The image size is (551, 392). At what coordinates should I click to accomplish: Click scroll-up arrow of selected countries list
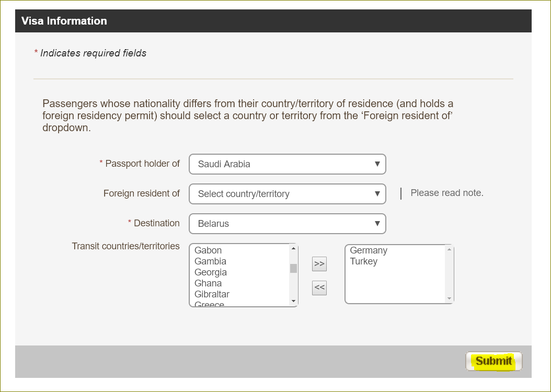pyautogui.click(x=449, y=249)
